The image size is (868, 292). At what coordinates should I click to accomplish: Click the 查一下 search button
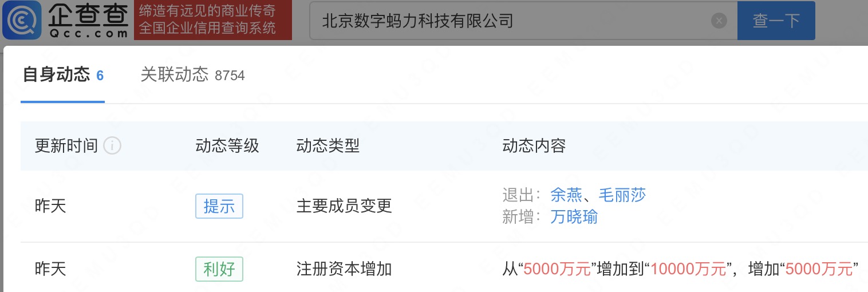[x=776, y=21]
